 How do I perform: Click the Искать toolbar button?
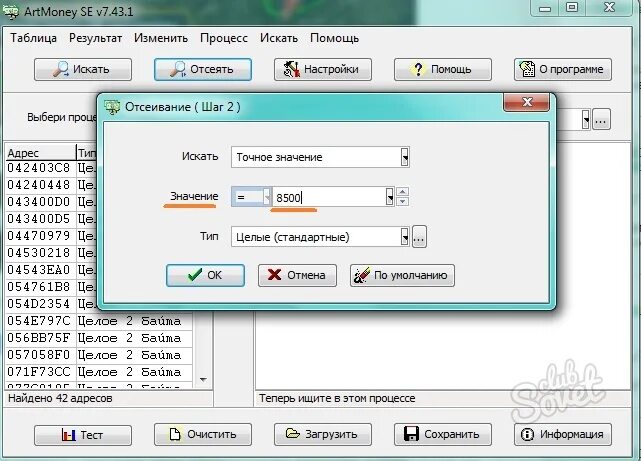point(83,69)
